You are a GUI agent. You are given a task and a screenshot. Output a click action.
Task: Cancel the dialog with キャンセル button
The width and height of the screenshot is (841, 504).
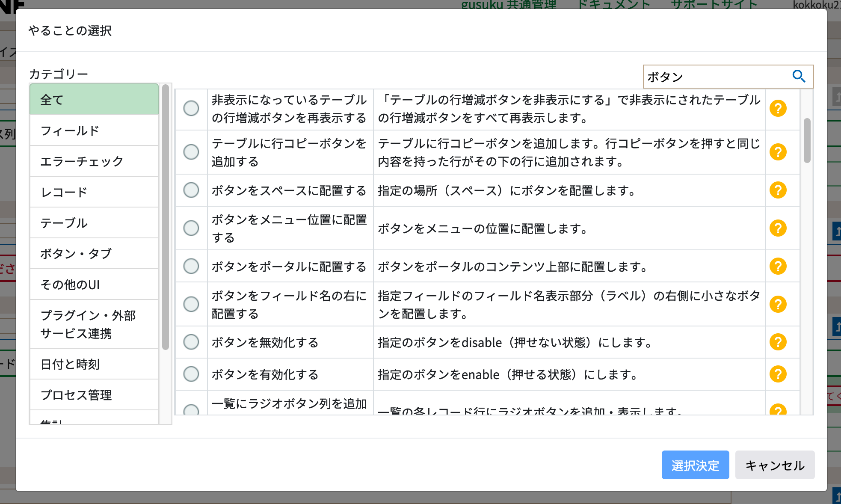(x=774, y=465)
